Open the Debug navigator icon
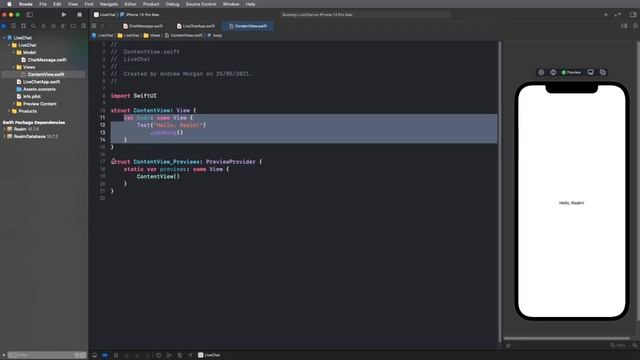 pos(63,26)
